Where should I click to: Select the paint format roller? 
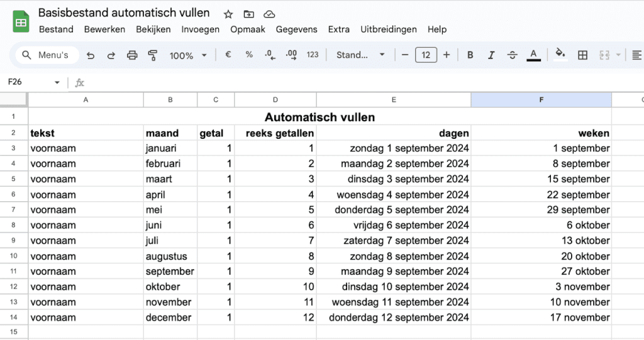[x=152, y=55]
